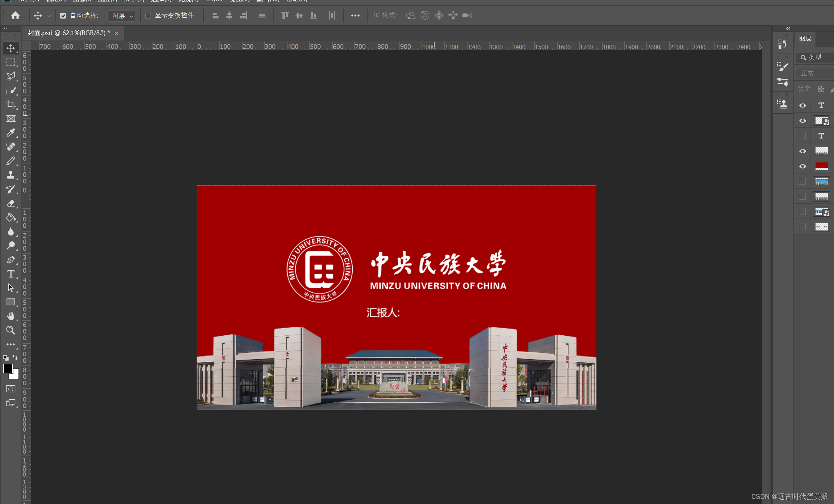Select the Zoom magnifier tool

click(x=11, y=330)
